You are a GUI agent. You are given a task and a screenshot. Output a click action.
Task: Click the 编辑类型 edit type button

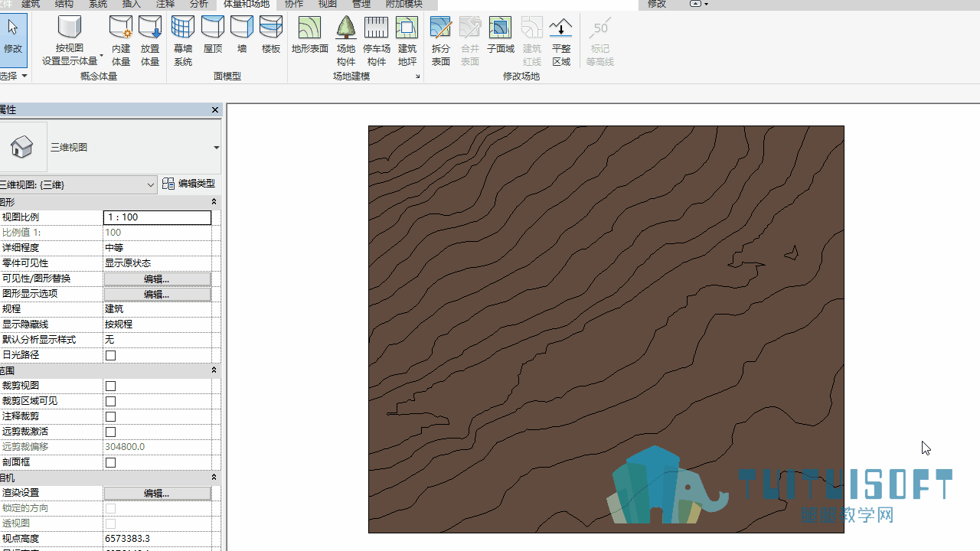189,184
